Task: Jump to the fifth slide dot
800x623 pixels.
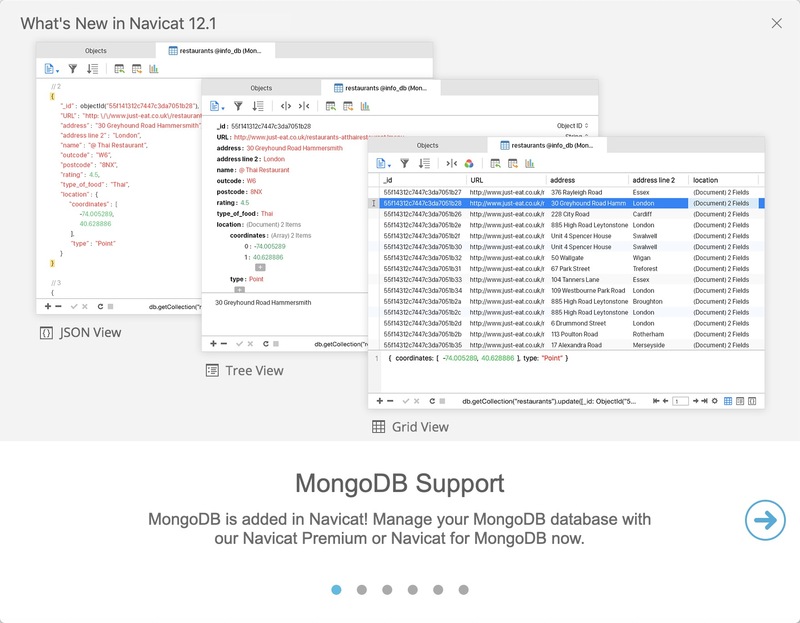Action: pyautogui.click(x=438, y=590)
